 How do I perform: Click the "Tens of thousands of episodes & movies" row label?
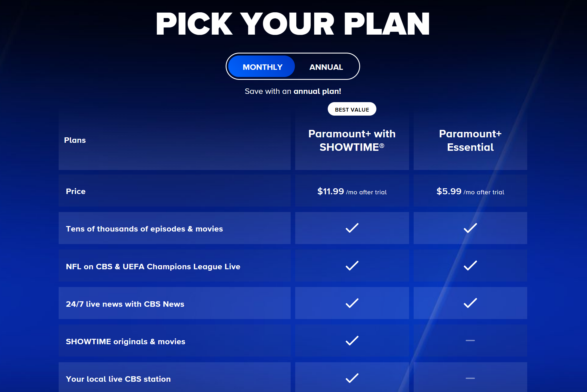[x=144, y=229]
